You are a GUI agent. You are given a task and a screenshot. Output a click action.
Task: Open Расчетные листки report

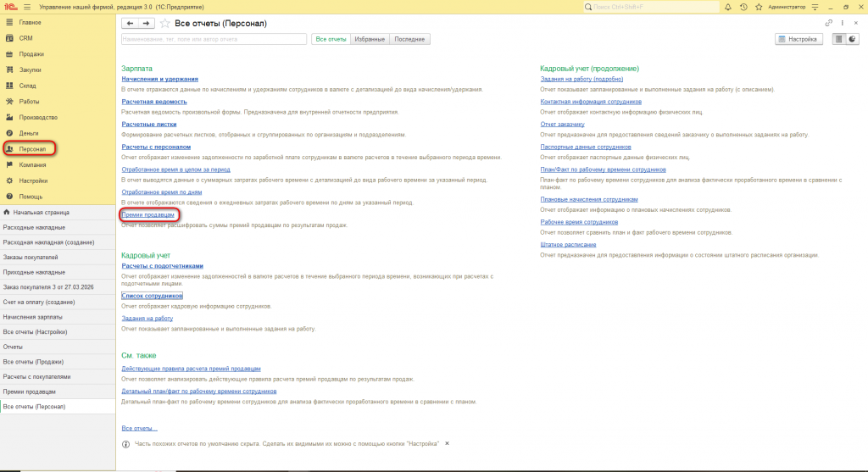point(149,125)
